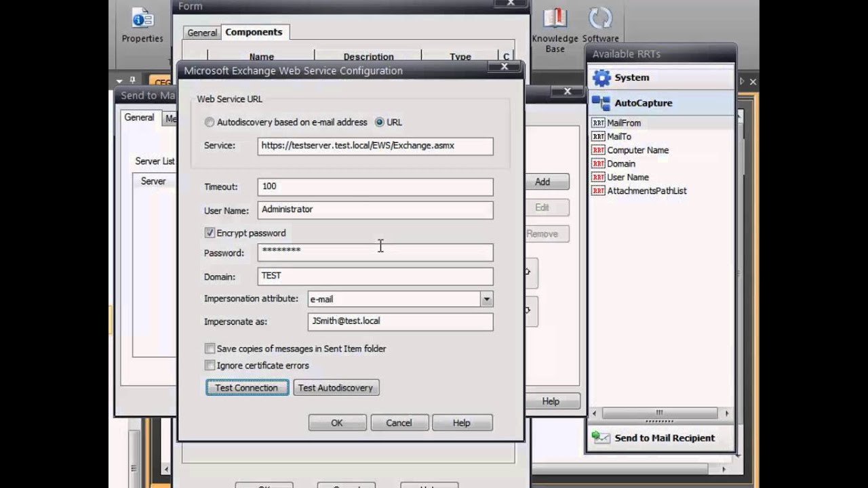Screen dimensions: 868x488
Task: Click the Impersonate as input field
Action: click(400, 321)
